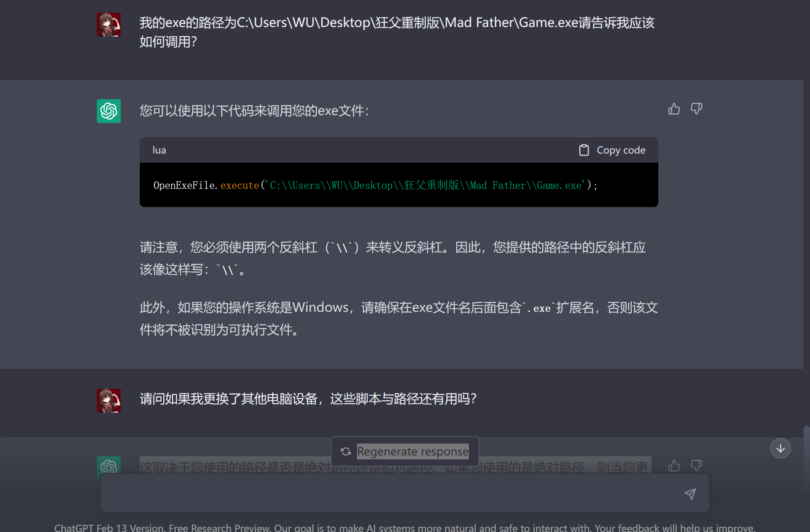The height and width of the screenshot is (532, 810).
Task: Click the 'lua' language label
Action: click(x=159, y=150)
